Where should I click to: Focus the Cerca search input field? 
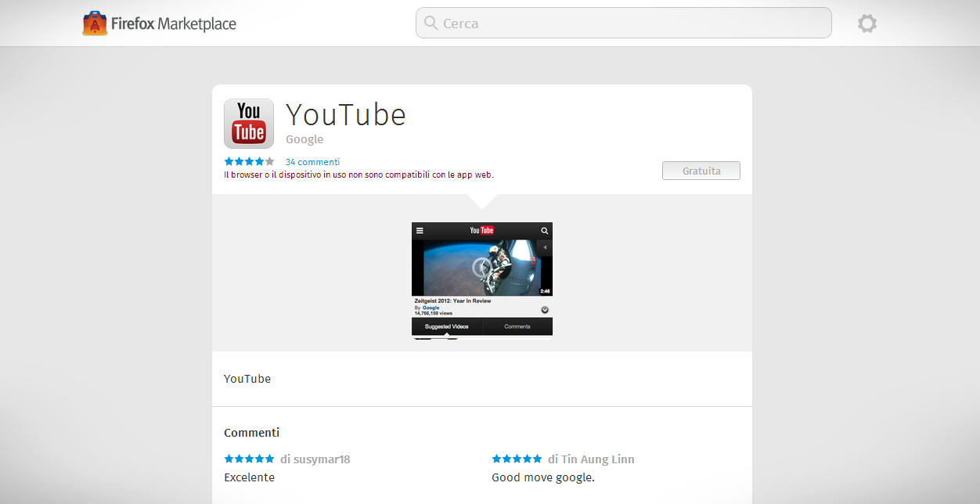[624, 23]
